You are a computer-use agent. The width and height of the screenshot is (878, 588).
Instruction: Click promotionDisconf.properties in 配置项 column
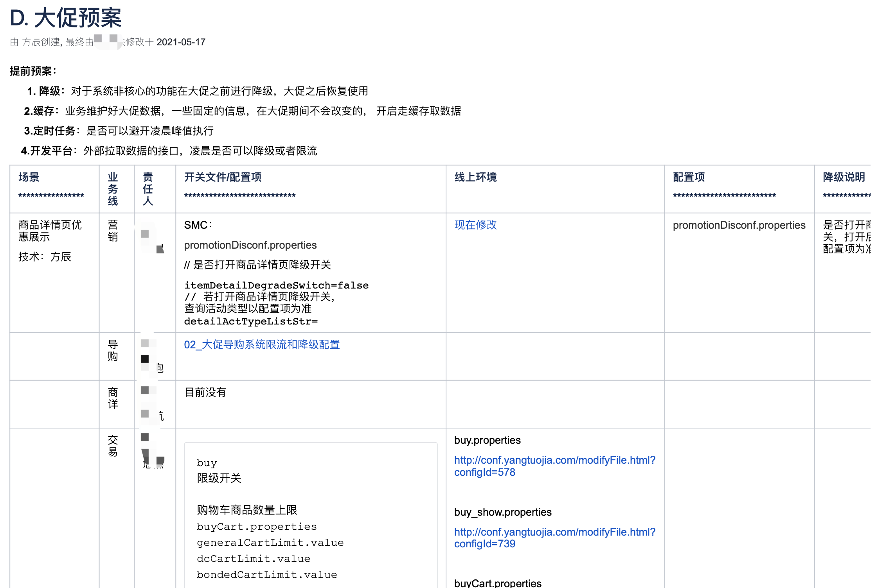click(x=739, y=225)
